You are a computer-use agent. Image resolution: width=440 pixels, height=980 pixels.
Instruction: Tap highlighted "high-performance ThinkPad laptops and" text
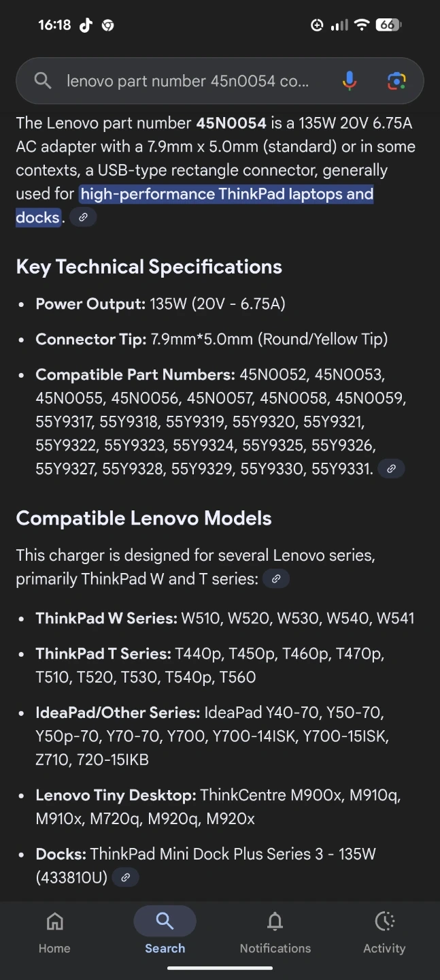(x=226, y=195)
